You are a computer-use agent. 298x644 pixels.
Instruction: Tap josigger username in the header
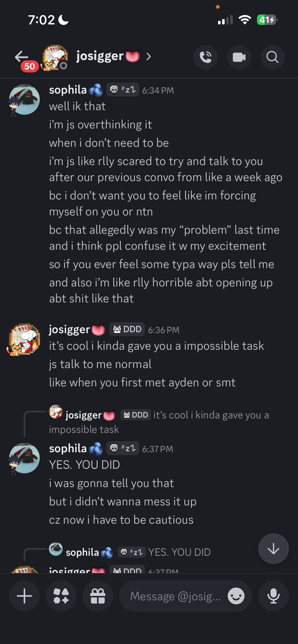(x=100, y=56)
